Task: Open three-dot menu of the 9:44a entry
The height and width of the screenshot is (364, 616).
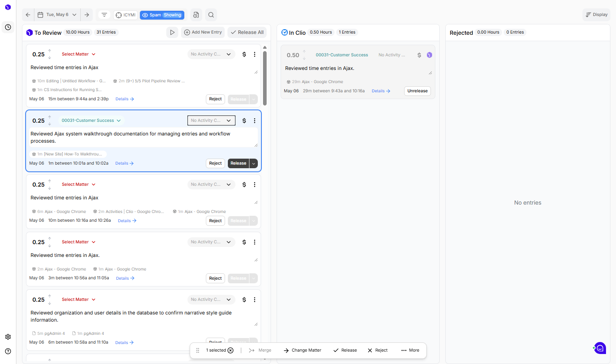Action: point(255,54)
